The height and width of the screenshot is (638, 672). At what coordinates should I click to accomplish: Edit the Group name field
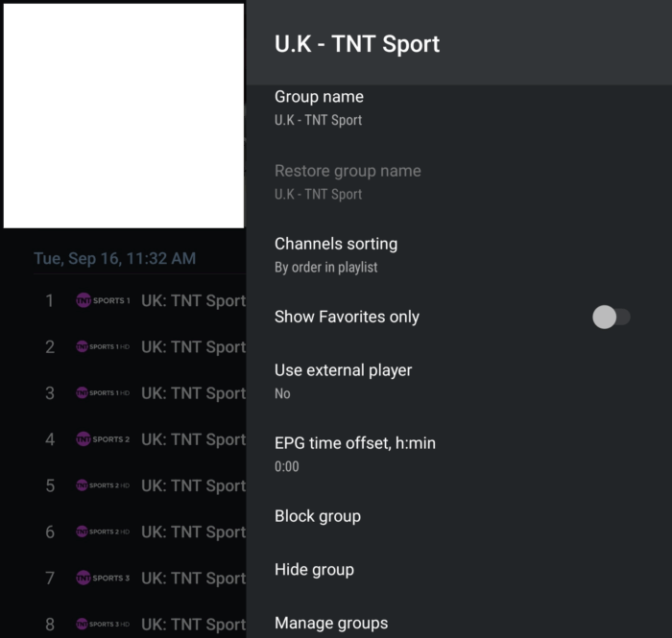(x=319, y=107)
